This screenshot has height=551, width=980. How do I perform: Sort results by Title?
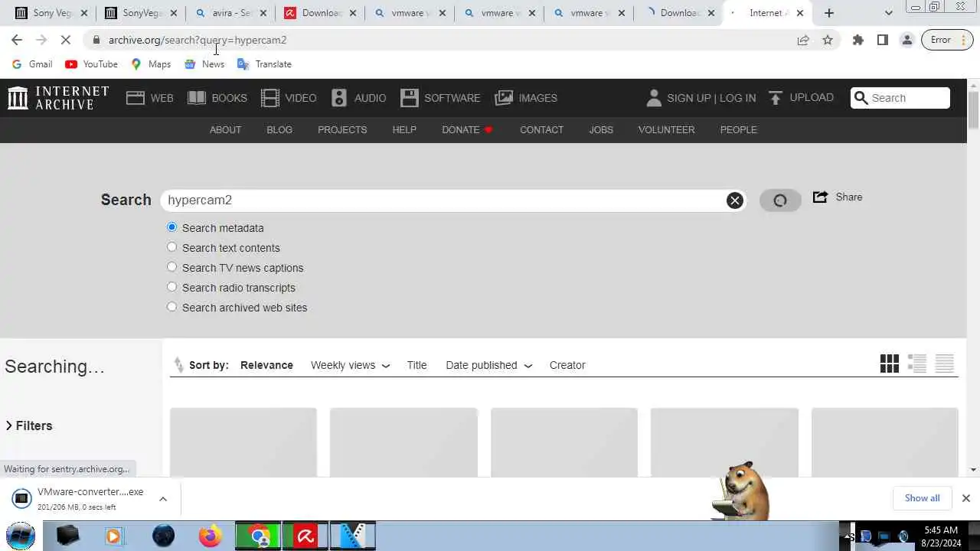[x=416, y=365]
